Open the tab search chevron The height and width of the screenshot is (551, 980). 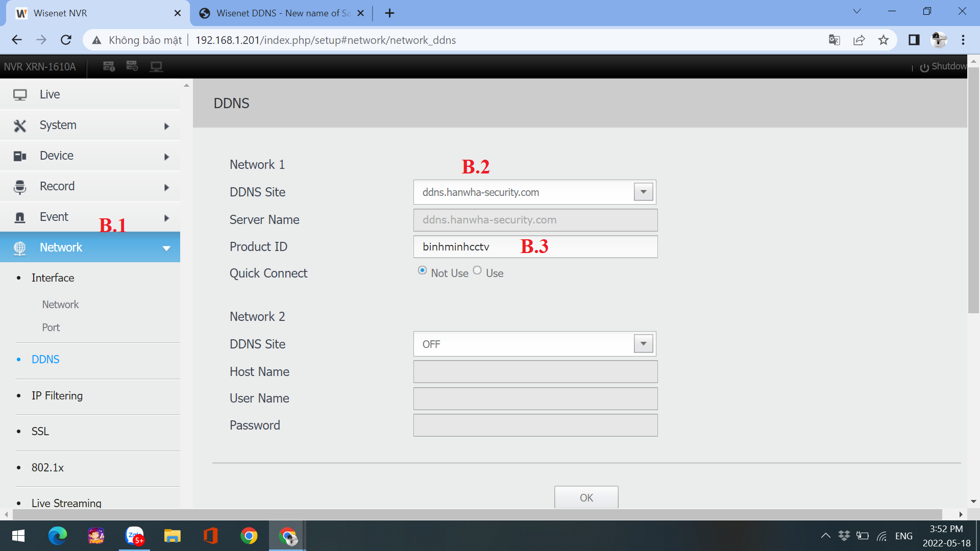click(x=857, y=11)
